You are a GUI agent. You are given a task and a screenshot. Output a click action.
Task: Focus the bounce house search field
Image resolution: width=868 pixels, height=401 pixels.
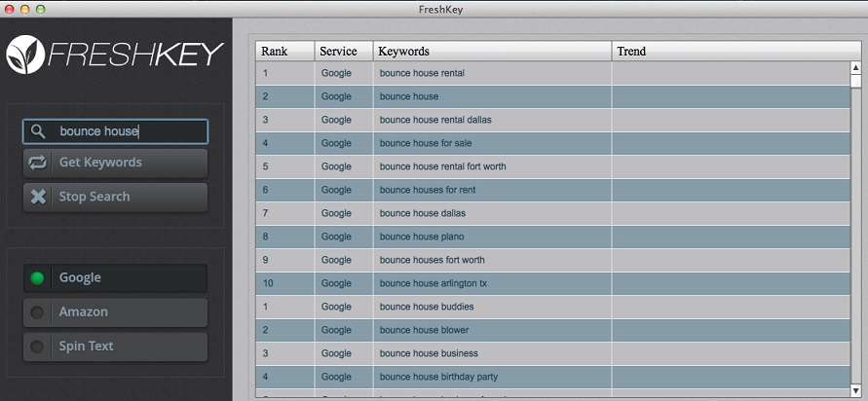click(x=115, y=131)
